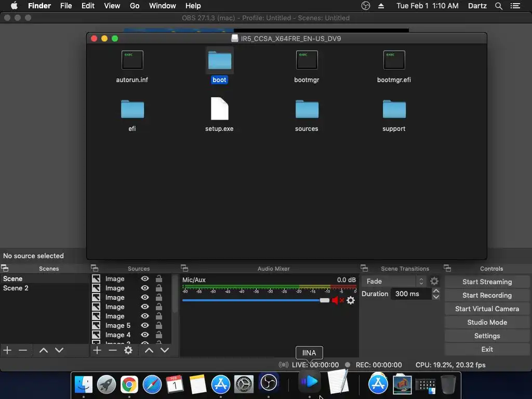Click Start Virtual Camera button
The image size is (532, 399).
point(487,309)
